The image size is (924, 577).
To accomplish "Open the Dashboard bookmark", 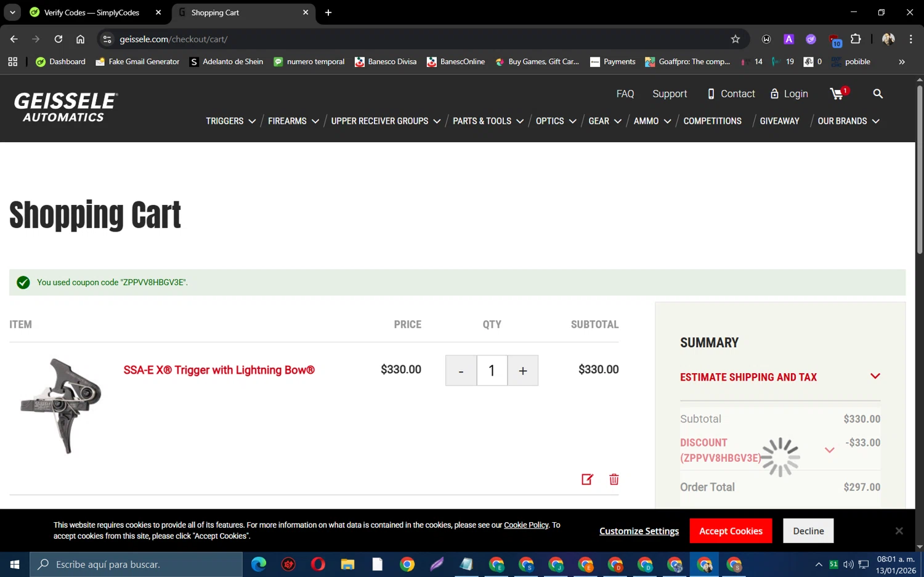I will [60, 62].
